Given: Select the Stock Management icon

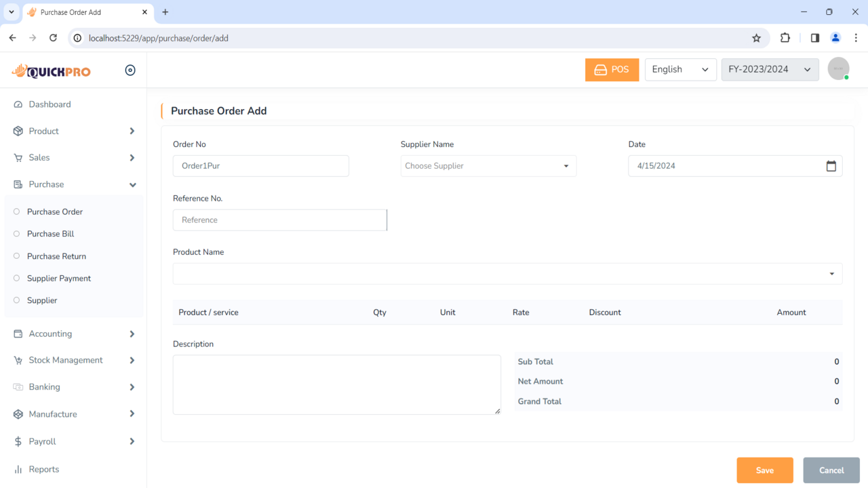Looking at the screenshot, I should 18,360.
